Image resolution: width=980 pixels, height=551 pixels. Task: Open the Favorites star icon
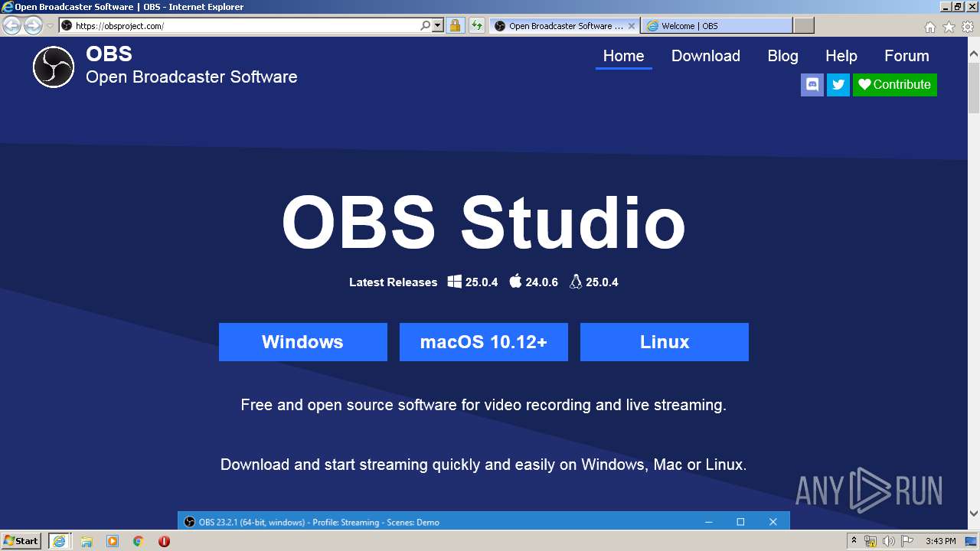click(x=949, y=27)
